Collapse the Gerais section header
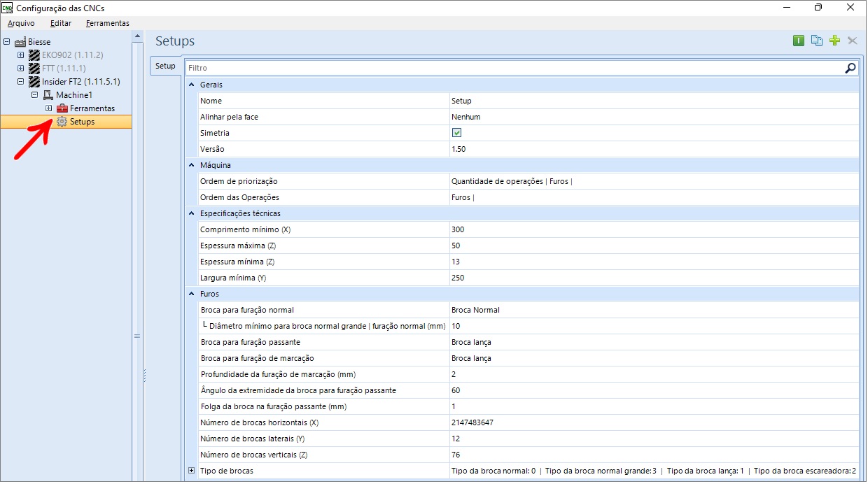The image size is (868, 484). [x=192, y=85]
